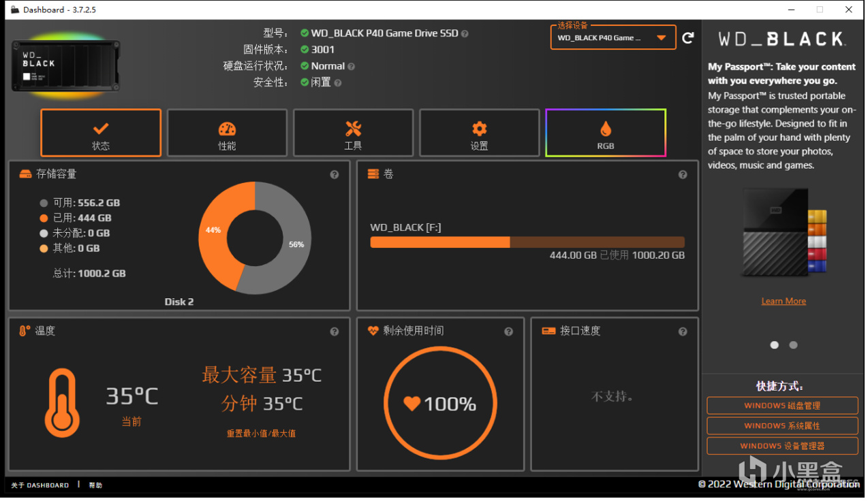Click the interface speed card icon

pyautogui.click(x=548, y=331)
